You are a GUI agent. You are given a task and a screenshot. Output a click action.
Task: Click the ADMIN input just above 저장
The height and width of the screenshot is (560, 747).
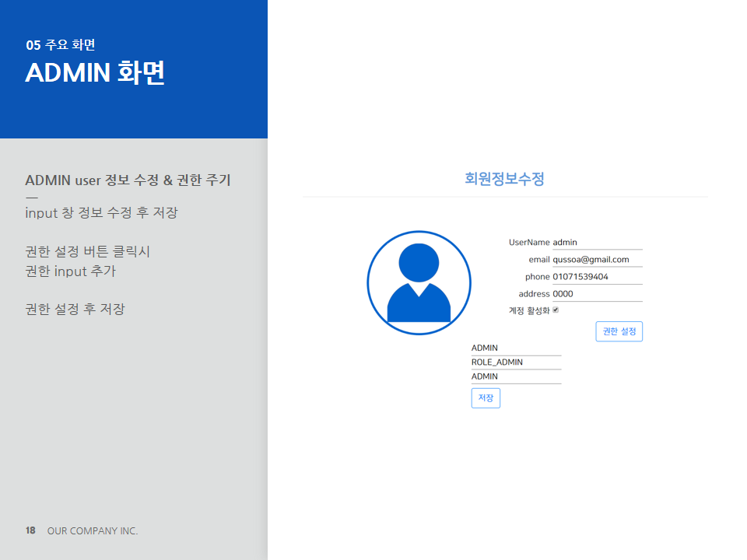click(516, 376)
